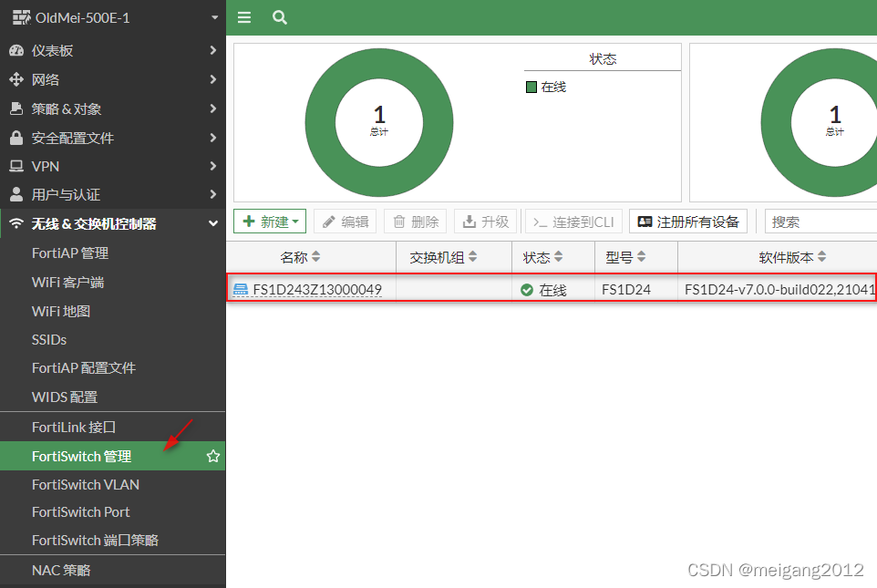This screenshot has width=877, height=588.
Task: Click the security profiles lock icon
Action: click(x=16, y=138)
